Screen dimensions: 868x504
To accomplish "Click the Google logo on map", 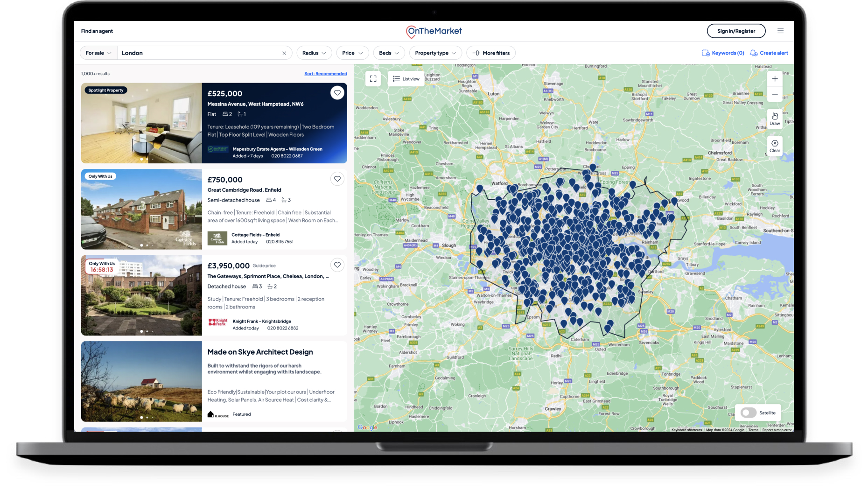I will point(367,427).
